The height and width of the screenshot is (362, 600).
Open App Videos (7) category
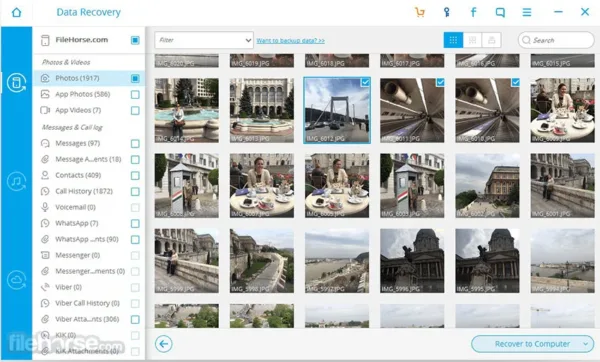pos(78,110)
